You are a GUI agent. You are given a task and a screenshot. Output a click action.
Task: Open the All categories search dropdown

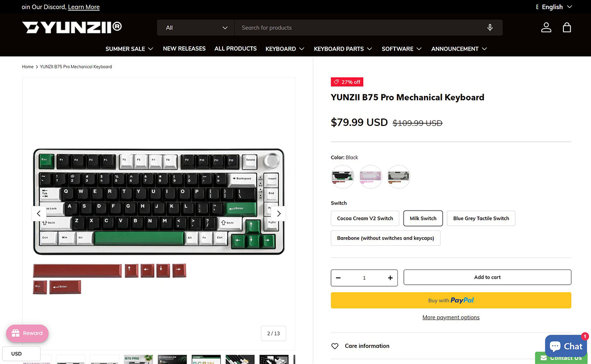196,28
